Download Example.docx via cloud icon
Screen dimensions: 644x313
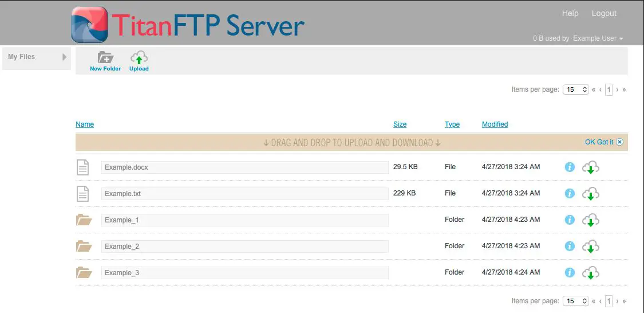pyautogui.click(x=591, y=168)
